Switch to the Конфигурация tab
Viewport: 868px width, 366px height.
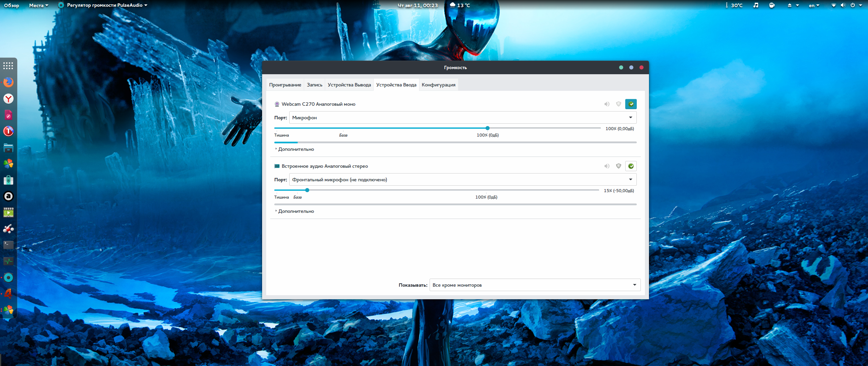pyautogui.click(x=438, y=85)
